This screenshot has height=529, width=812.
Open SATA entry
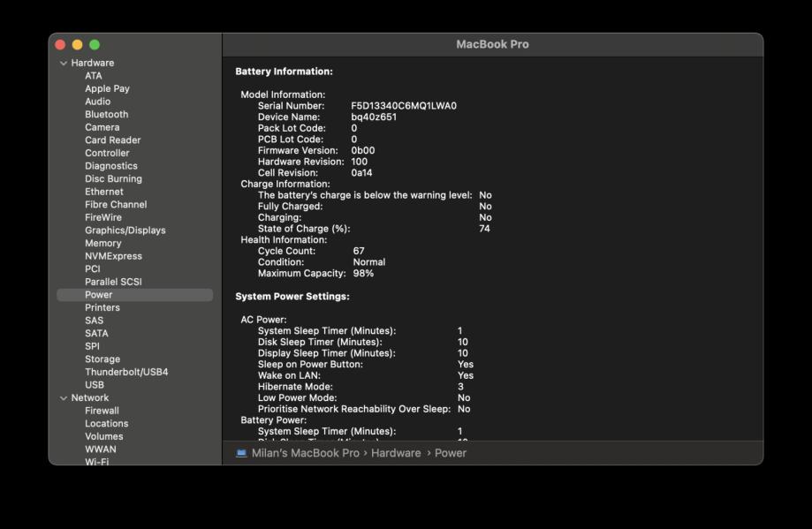(96, 333)
